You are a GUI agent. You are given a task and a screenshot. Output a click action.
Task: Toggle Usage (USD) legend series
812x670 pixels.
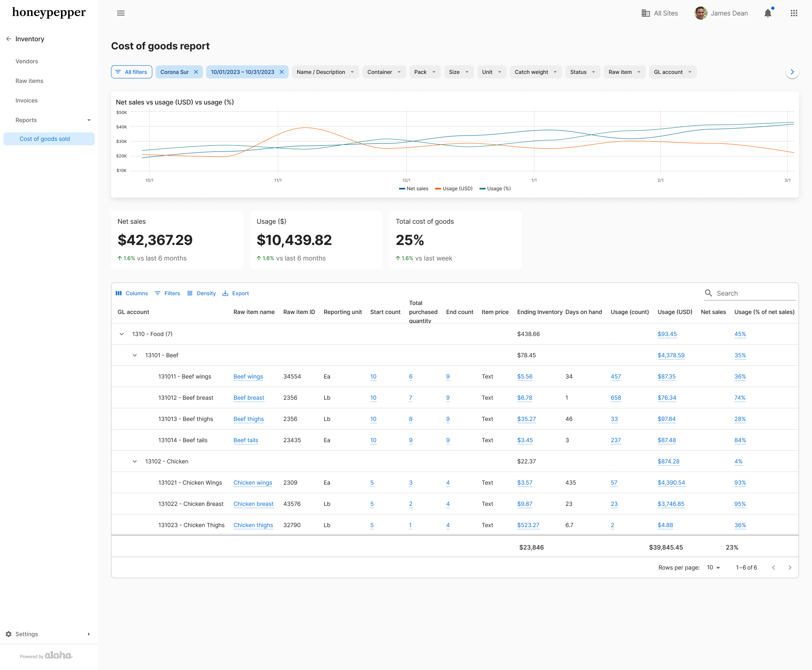[x=454, y=189]
